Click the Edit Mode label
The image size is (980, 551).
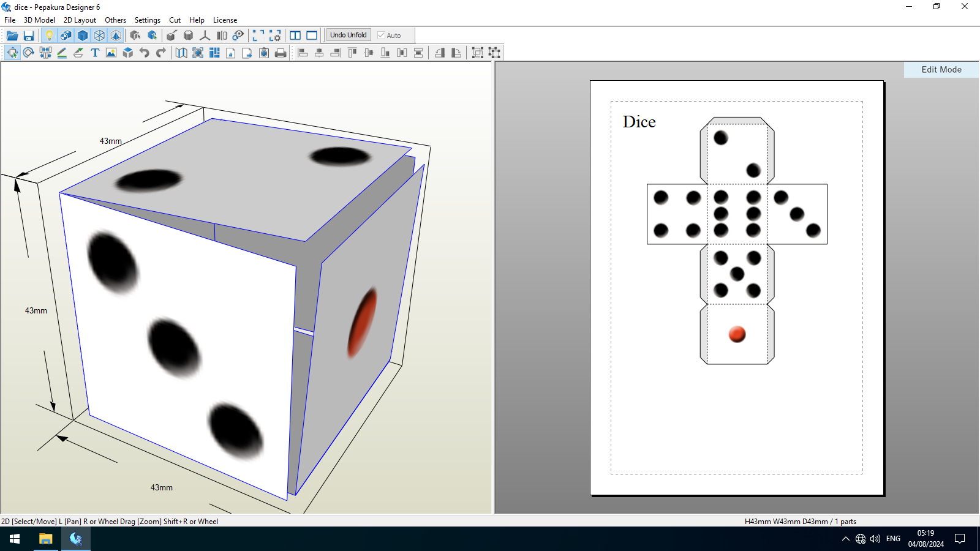click(941, 70)
